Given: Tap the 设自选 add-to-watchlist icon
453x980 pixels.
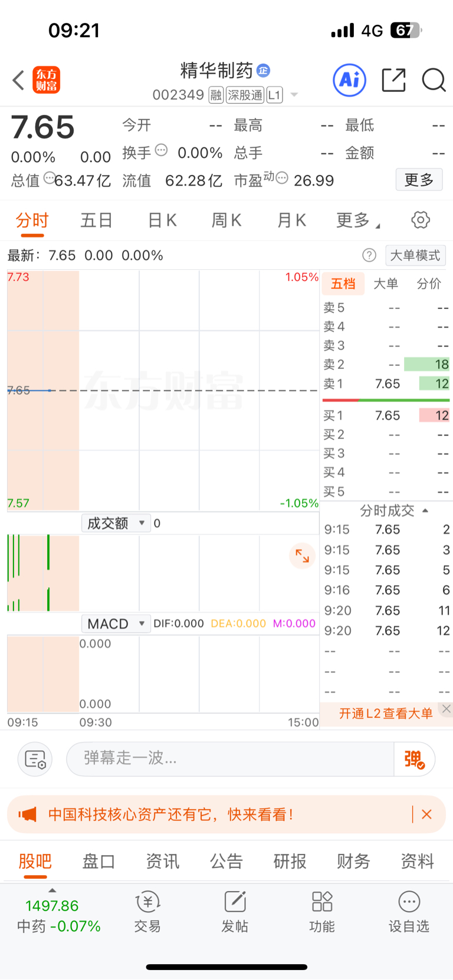Looking at the screenshot, I should [409, 912].
